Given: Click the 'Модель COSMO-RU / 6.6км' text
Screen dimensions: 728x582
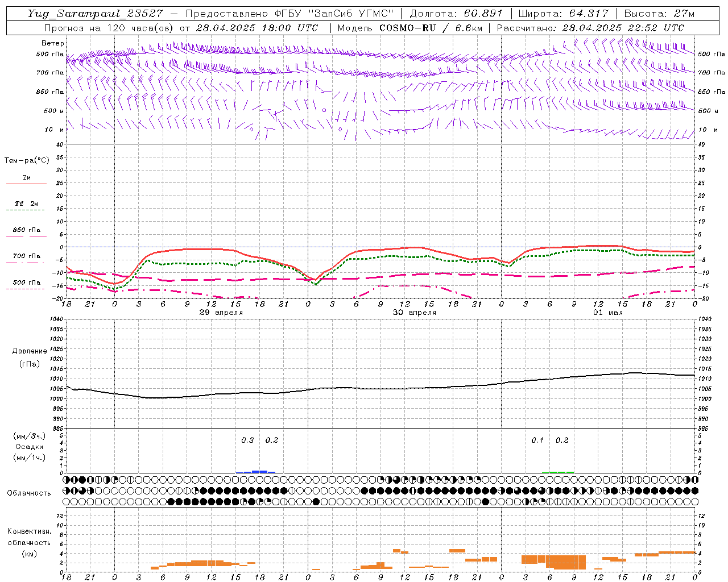Looking at the screenshot, I should 409,28.
